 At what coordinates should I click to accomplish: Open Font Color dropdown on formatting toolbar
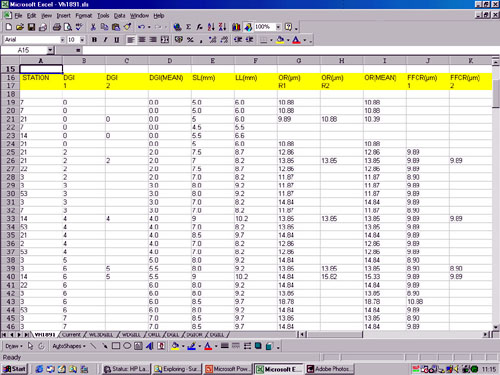pos(305,40)
